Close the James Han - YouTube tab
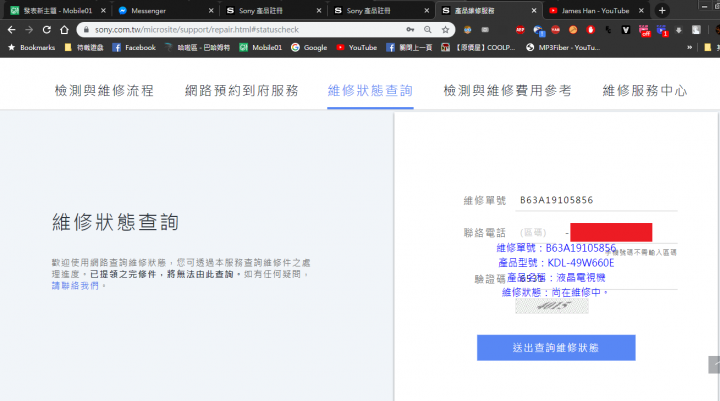This screenshot has width=720, height=401. click(641, 11)
